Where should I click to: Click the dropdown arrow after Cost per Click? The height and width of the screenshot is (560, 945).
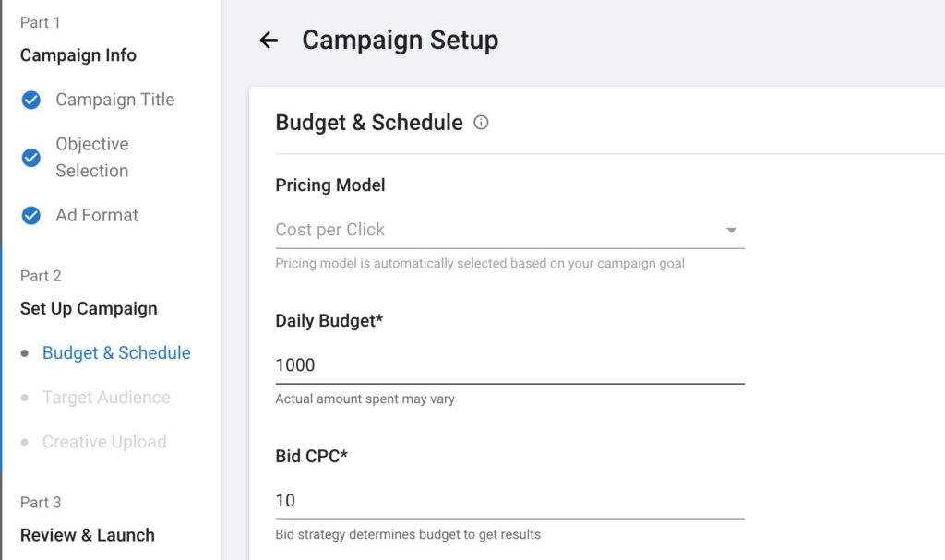732,230
